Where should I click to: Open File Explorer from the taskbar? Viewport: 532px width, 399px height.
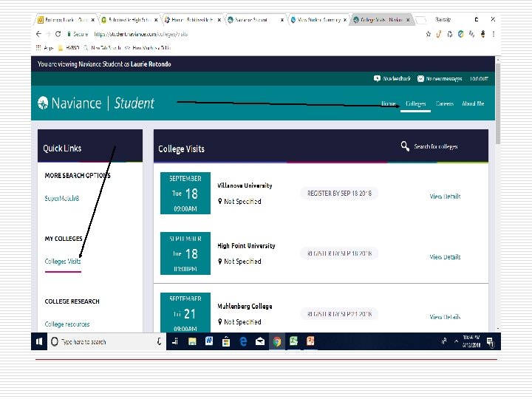[192, 341]
